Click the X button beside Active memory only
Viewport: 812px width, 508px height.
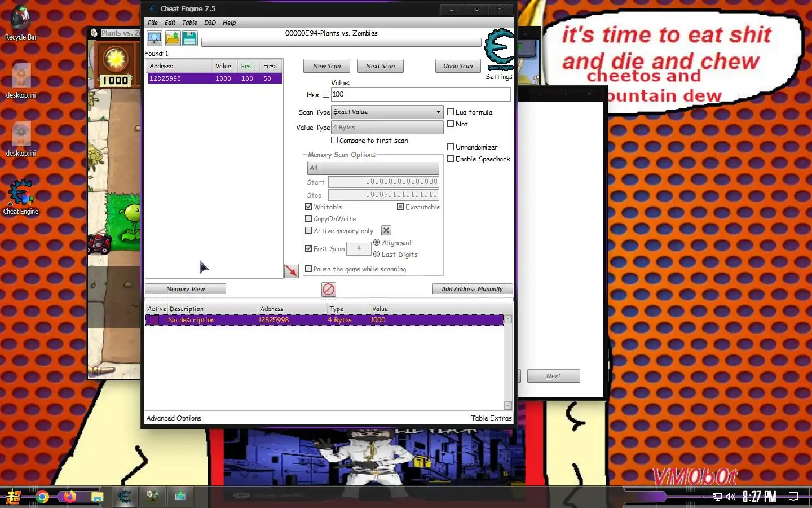[x=386, y=230]
